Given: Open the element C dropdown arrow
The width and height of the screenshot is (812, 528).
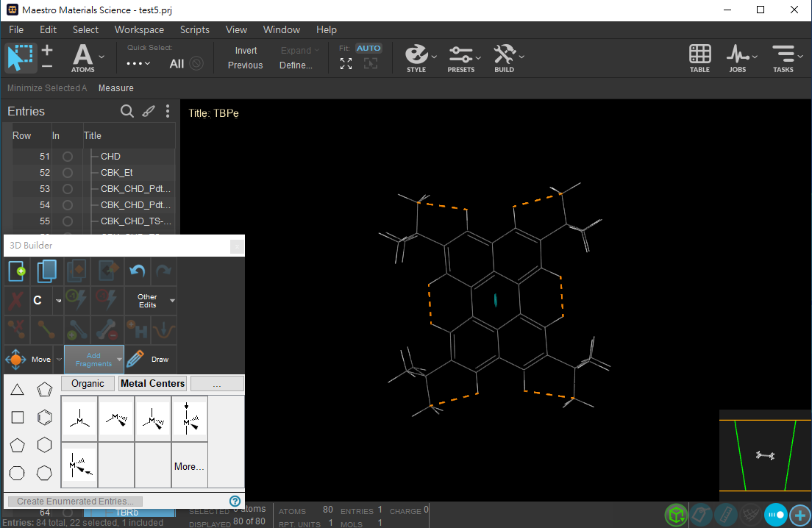Looking at the screenshot, I should coord(59,300).
